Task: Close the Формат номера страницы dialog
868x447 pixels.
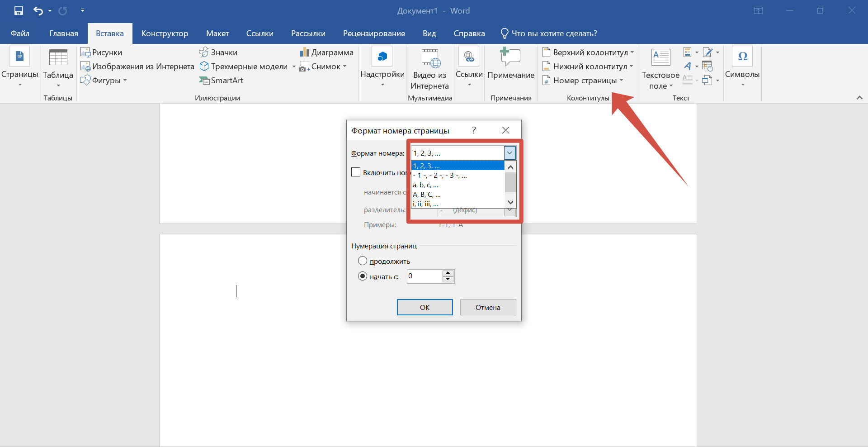Action: point(505,130)
